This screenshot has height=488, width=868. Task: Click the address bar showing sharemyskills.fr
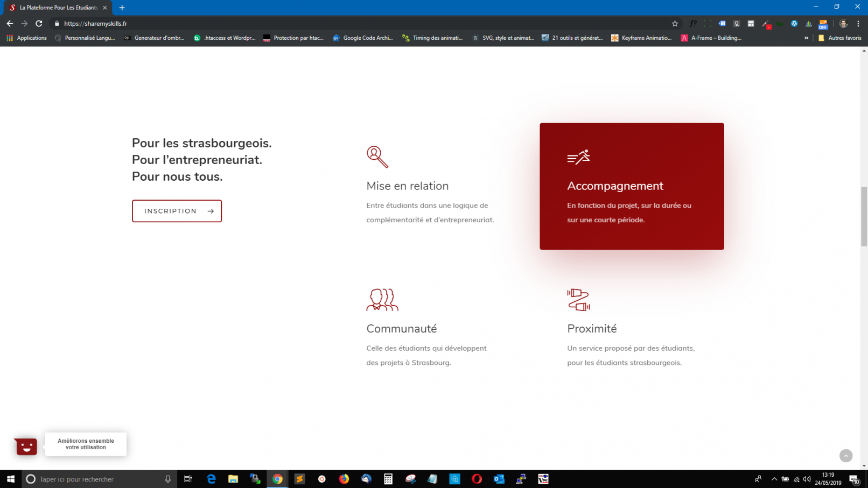pyautogui.click(x=323, y=24)
